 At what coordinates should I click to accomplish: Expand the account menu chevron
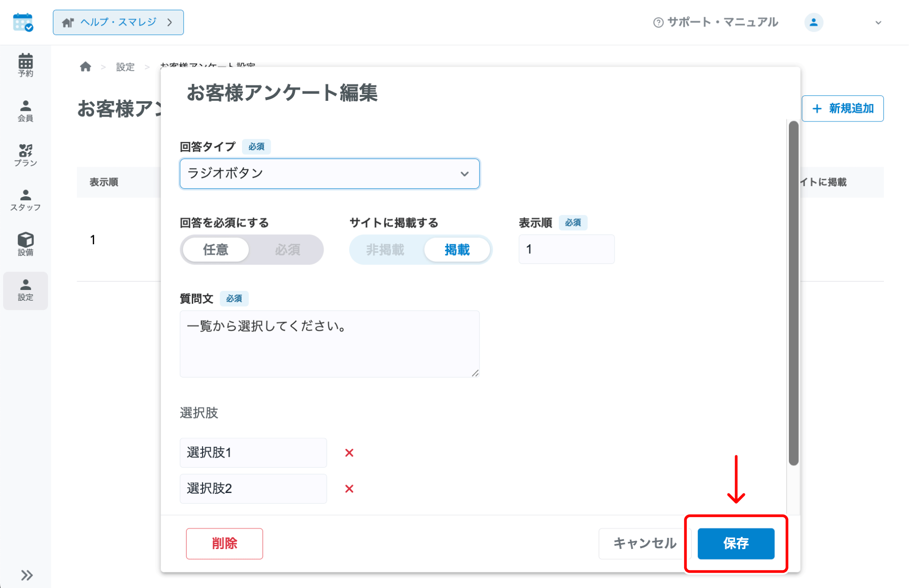click(878, 22)
